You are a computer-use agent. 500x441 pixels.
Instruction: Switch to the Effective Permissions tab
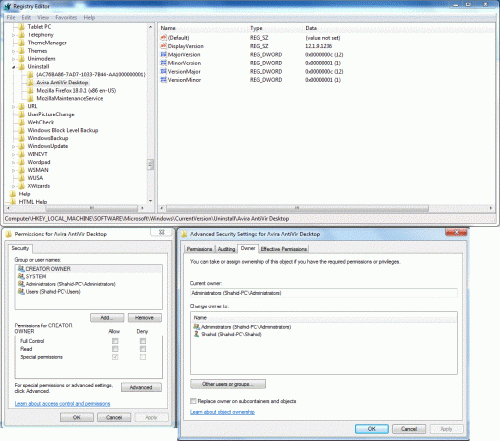tap(284, 249)
